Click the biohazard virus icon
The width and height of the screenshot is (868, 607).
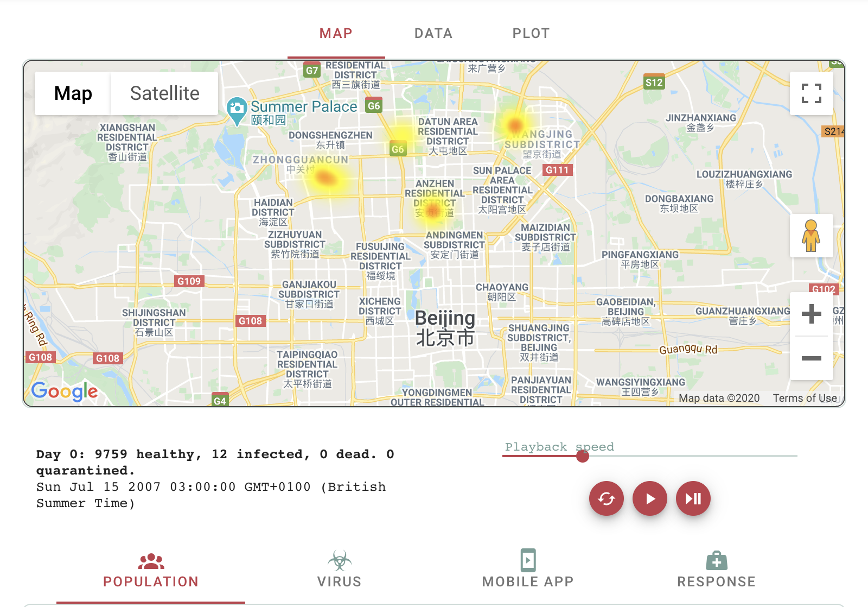(340, 560)
